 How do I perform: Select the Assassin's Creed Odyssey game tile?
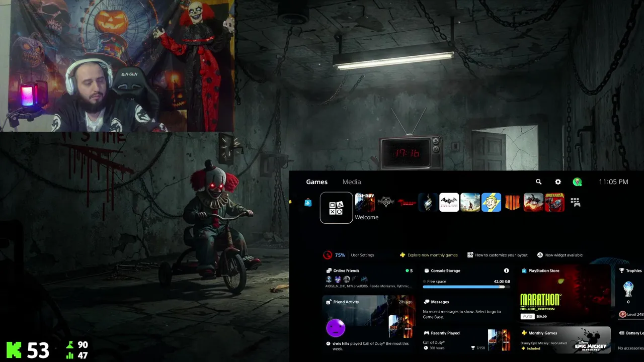point(470,203)
